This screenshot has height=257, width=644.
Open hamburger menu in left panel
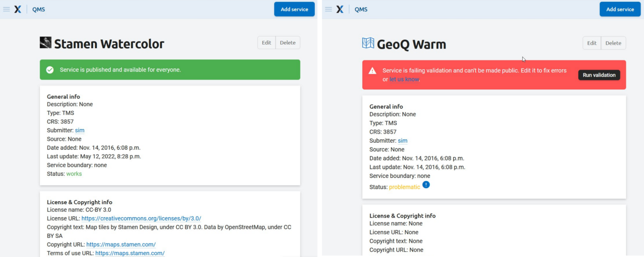click(7, 9)
